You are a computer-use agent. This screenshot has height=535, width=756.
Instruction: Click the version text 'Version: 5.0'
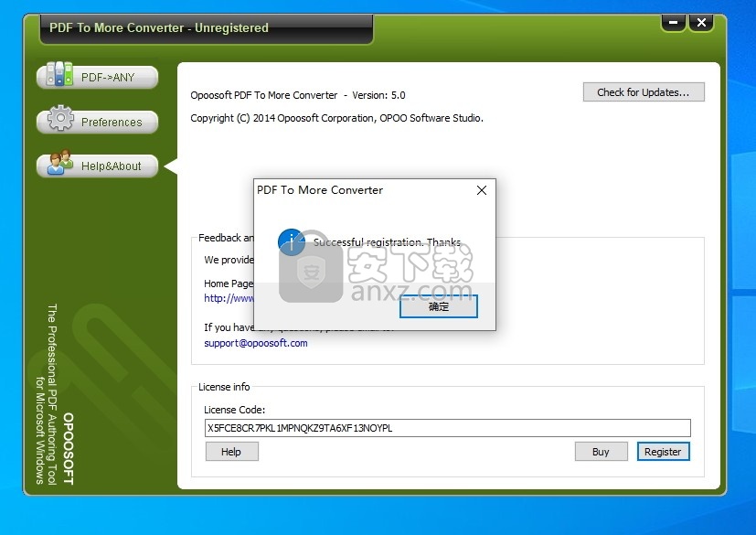[378, 95]
